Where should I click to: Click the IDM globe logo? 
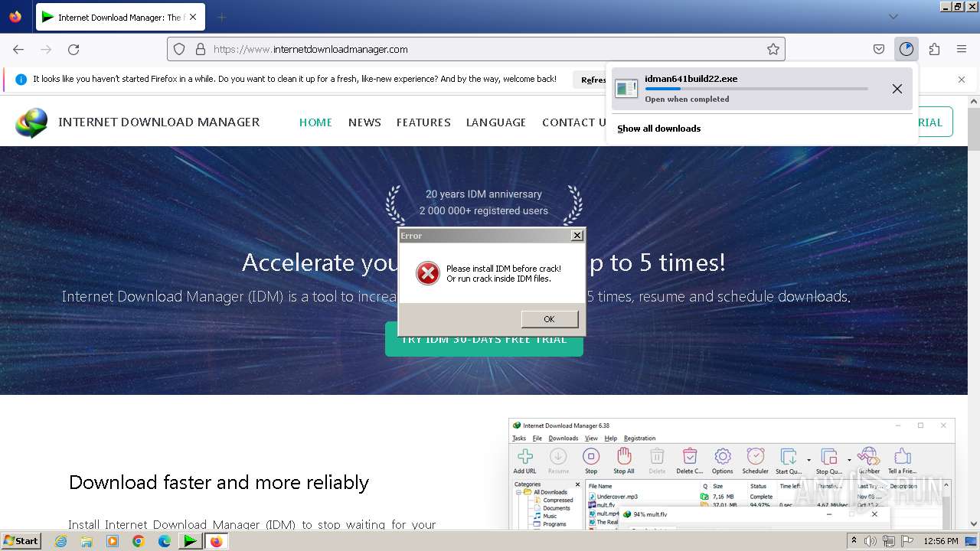[x=31, y=122]
